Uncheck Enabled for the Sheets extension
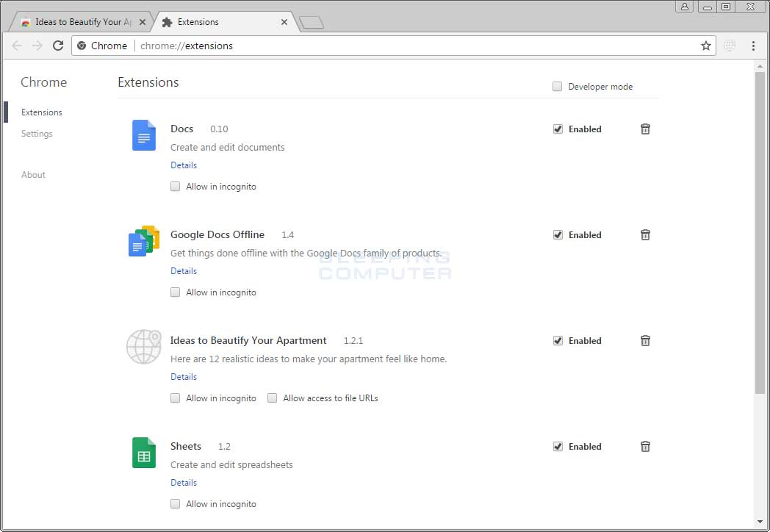The width and height of the screenshot is (770, 532). coord(558,447)
